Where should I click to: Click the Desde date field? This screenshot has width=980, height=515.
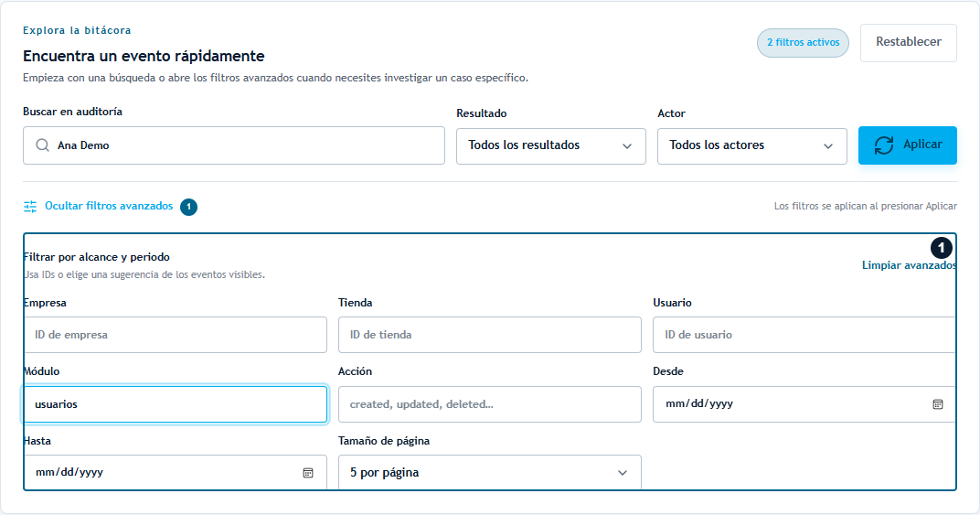click(804, 404)
